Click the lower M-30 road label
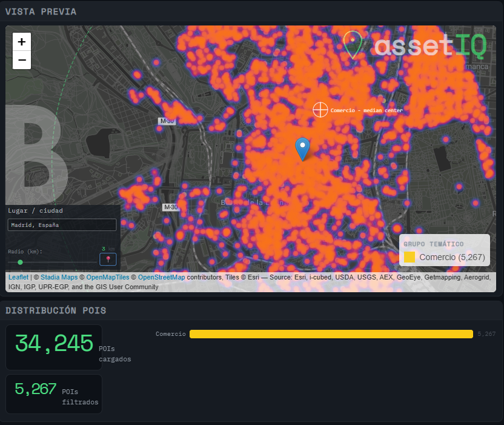This screenshot has height=425, width=504. tap(170, 207)
